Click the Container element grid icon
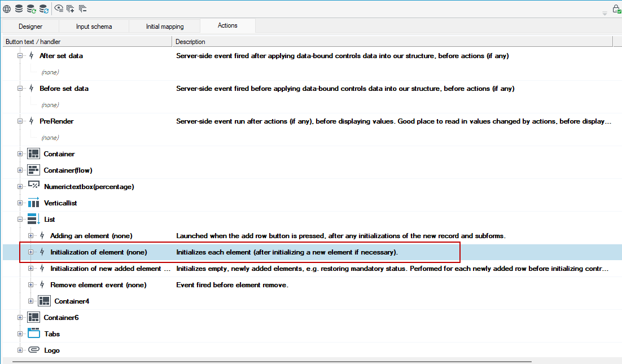 [x=34, y=154]
